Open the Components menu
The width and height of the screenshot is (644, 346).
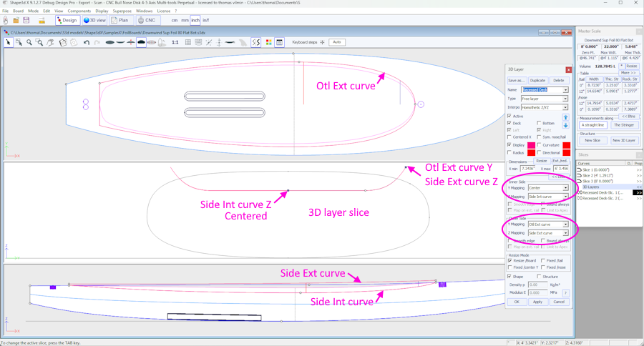(79, 11)
